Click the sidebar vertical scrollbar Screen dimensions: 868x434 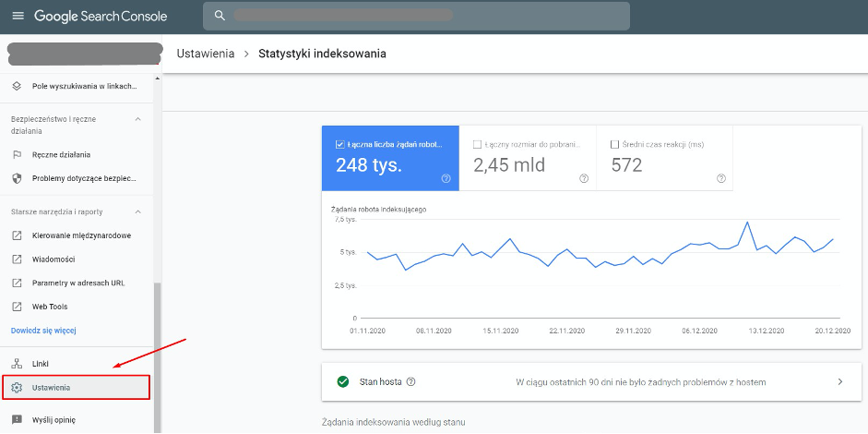157,351
